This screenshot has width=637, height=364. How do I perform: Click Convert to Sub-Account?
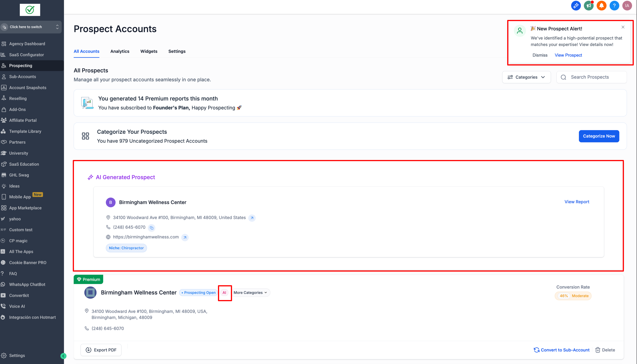[561, 350]
